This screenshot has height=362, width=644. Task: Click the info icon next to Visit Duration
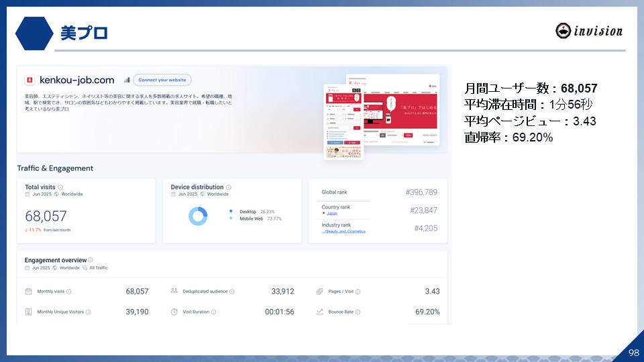click(213, 312)
